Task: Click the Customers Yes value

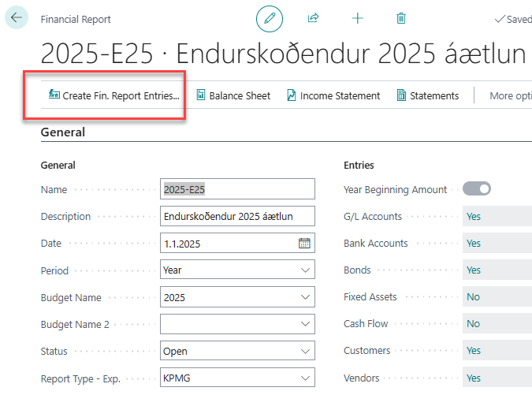Action: pos(474,350)
